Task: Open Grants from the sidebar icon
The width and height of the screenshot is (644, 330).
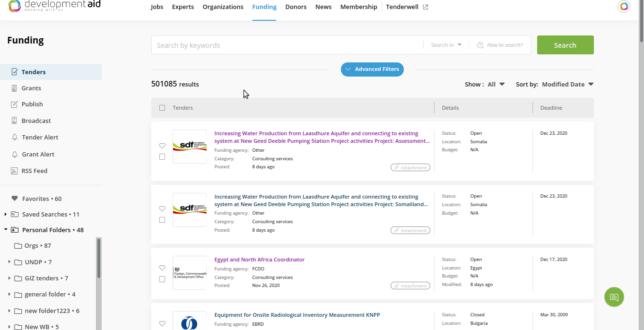Action: coord(14,88)
